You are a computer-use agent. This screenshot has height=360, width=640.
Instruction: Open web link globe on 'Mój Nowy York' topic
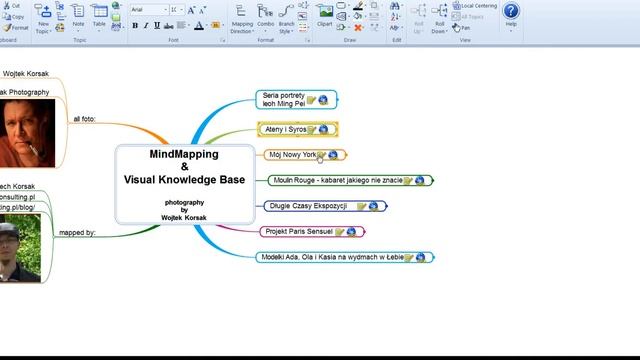[x=333, y=155]
